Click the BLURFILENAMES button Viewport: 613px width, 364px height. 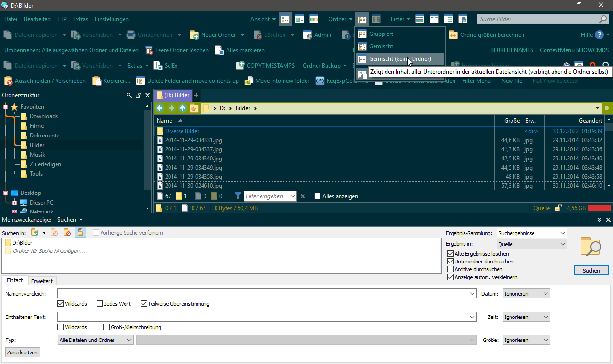pyautogui.click(x=511, y=50)
